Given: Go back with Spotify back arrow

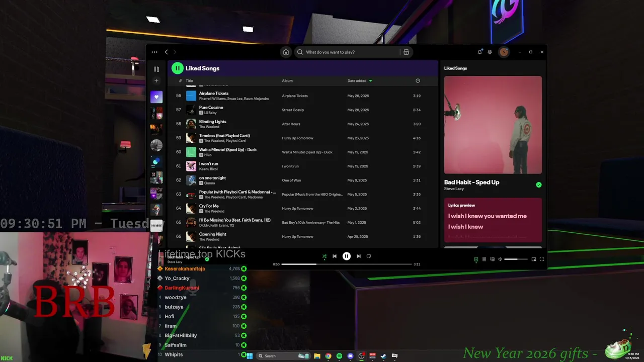Looking at the screenshot, I should [167, 52].
